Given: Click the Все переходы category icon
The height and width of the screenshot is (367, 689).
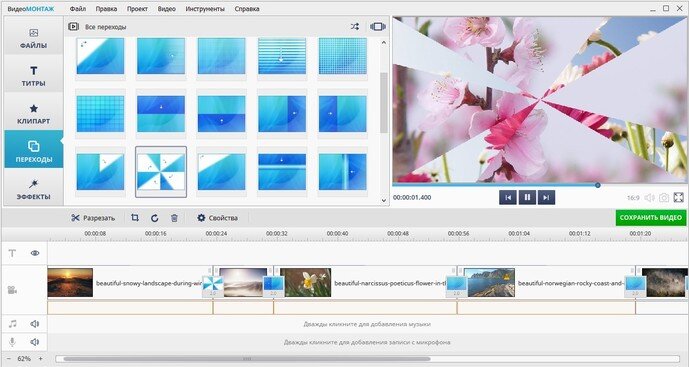Looking at the screenshot, I should click(x=73, y=27).
